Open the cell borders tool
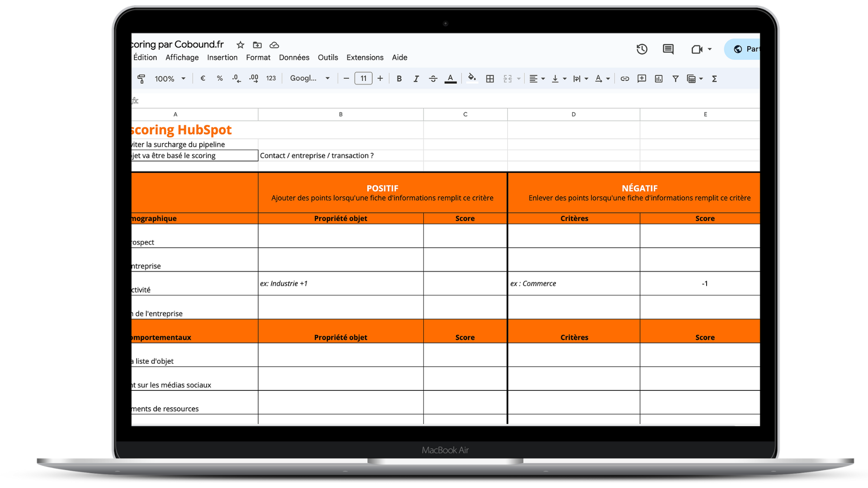The width and height of the screenshot is (868, 488). pyautogui.click(x=490, y=79)
